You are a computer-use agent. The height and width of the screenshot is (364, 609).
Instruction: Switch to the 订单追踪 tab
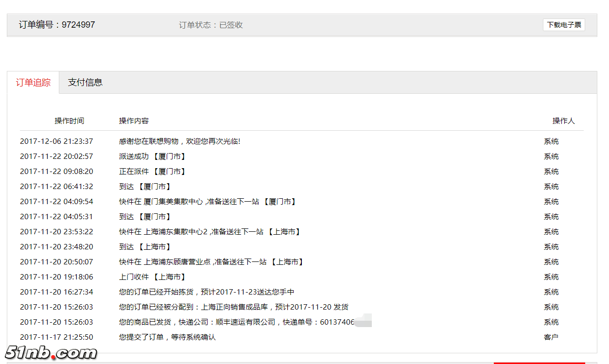tap(33, 83)
